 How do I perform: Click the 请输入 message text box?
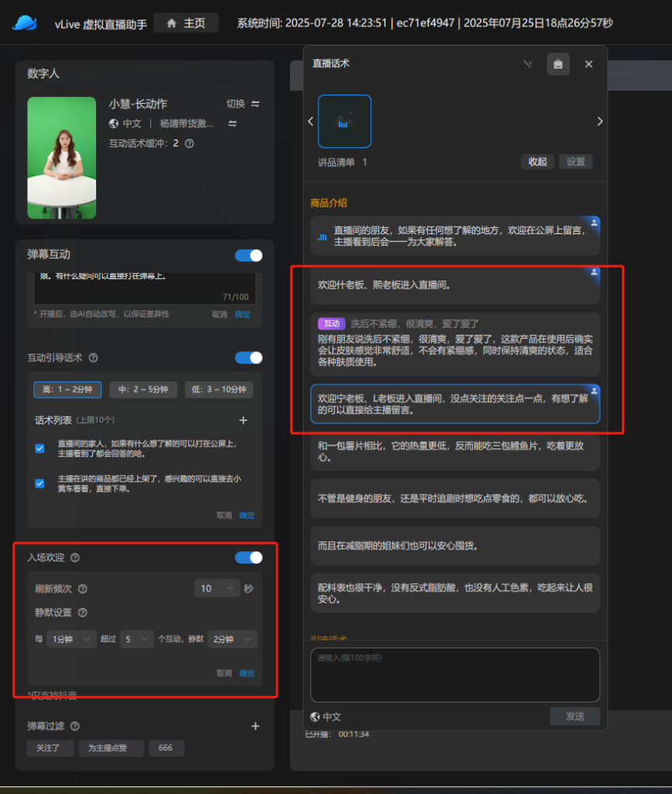(x=455, y=675)
